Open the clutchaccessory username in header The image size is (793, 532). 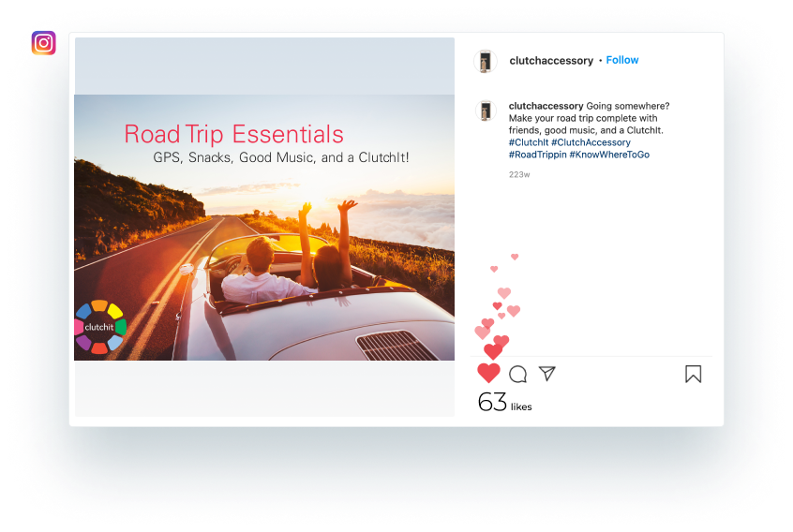pyautogui.click(x=551, y=61)
